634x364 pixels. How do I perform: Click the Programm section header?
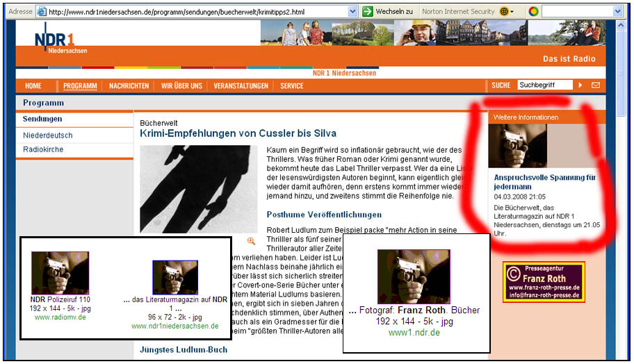point(43,103)
